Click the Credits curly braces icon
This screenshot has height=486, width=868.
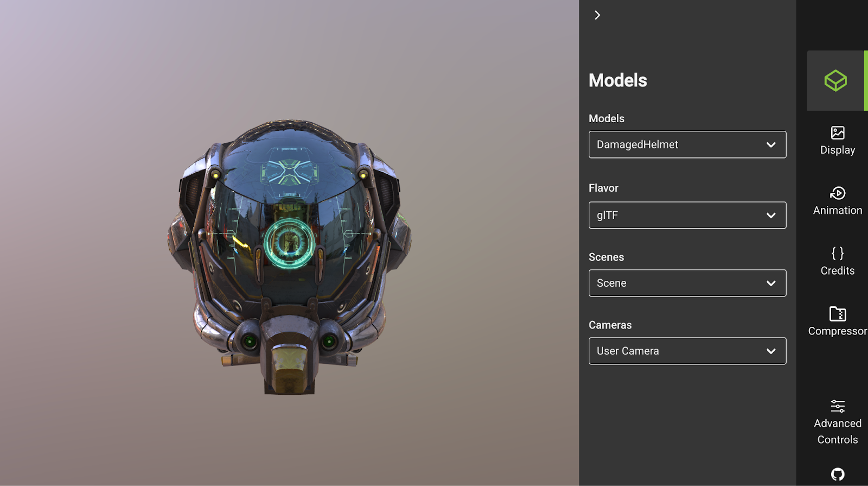[x=838, y=253]
